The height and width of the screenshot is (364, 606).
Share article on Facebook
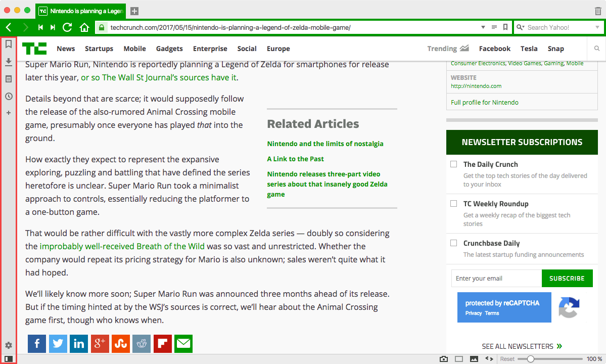coord(37,343)
